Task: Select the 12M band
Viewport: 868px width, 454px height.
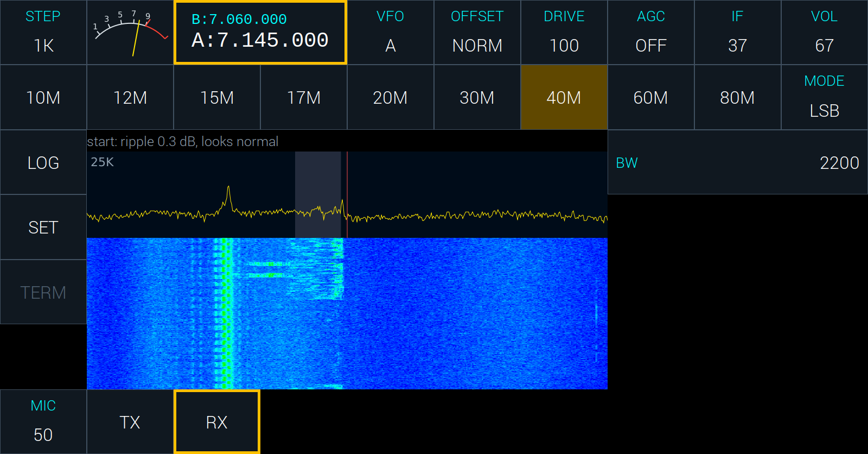Action: point(130,97)
